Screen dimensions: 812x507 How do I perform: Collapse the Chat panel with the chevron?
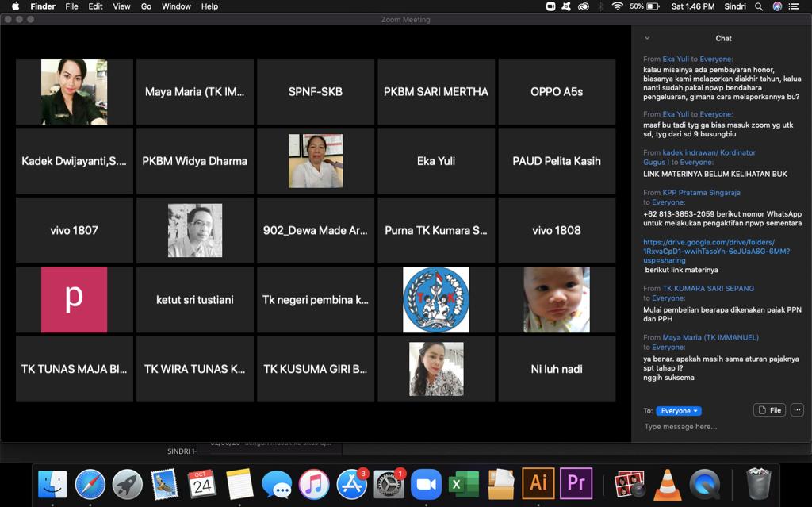(x=647, y=38)
